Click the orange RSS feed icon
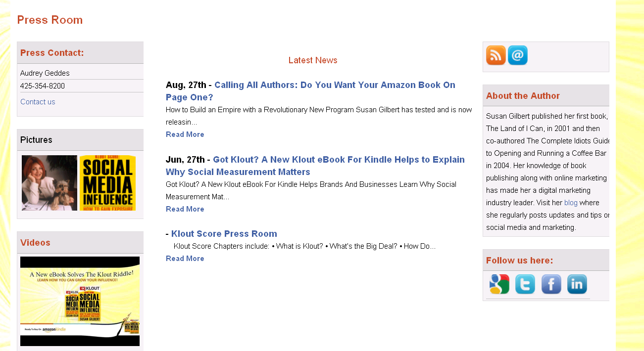Viewport: 644px width, 351px height. (495, 55)
